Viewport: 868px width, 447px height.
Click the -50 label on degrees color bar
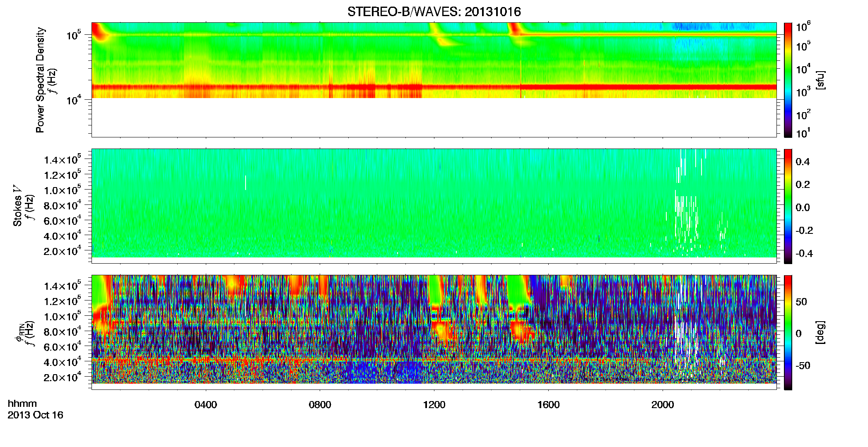(x=803, y=365)
